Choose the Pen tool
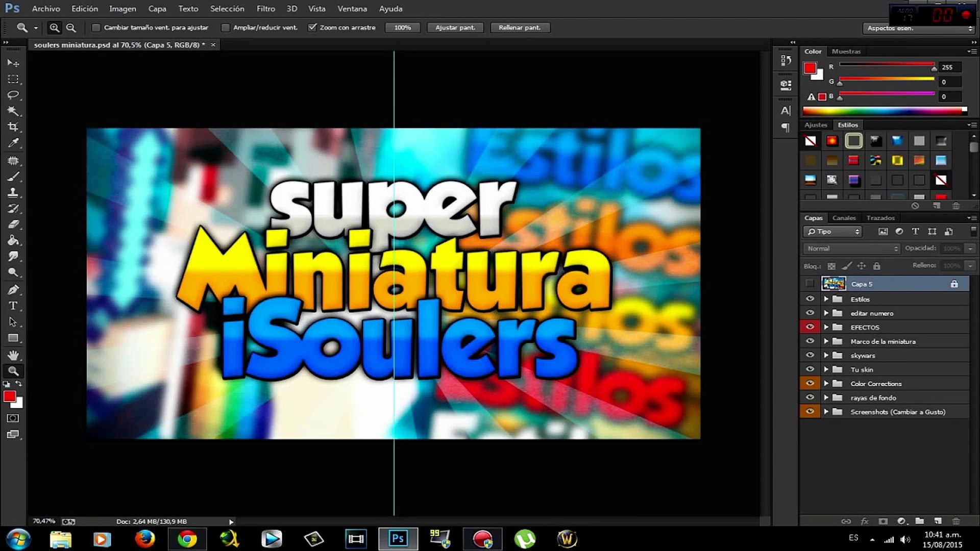The width and height of the screenshot is (980, 551). click(x=13, y=290)
